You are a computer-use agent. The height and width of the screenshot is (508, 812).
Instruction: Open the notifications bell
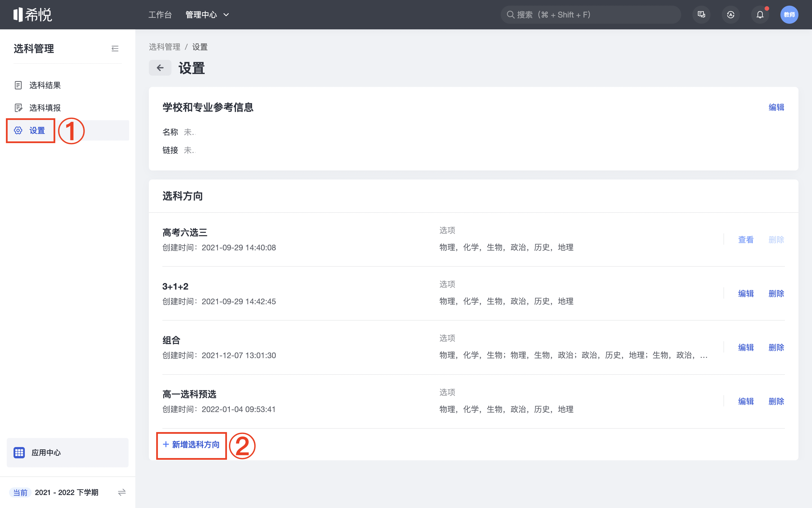(x=760, y=15)
